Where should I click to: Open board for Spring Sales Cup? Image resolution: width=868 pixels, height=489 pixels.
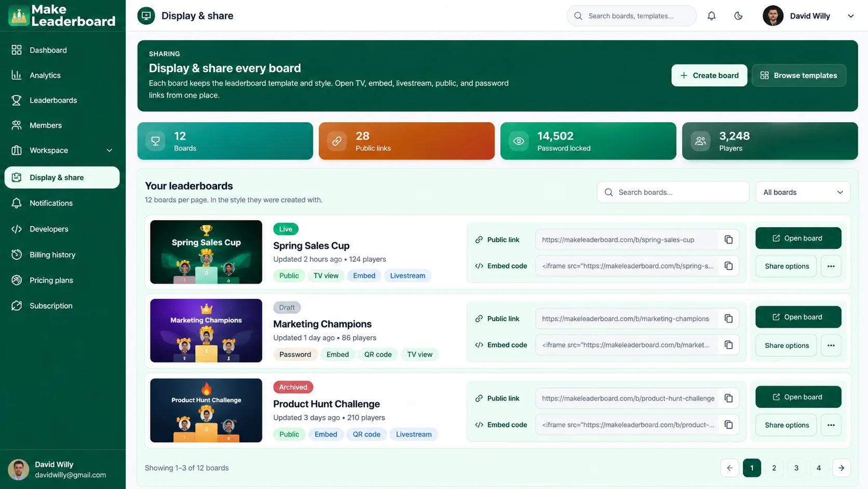(798, 238)
